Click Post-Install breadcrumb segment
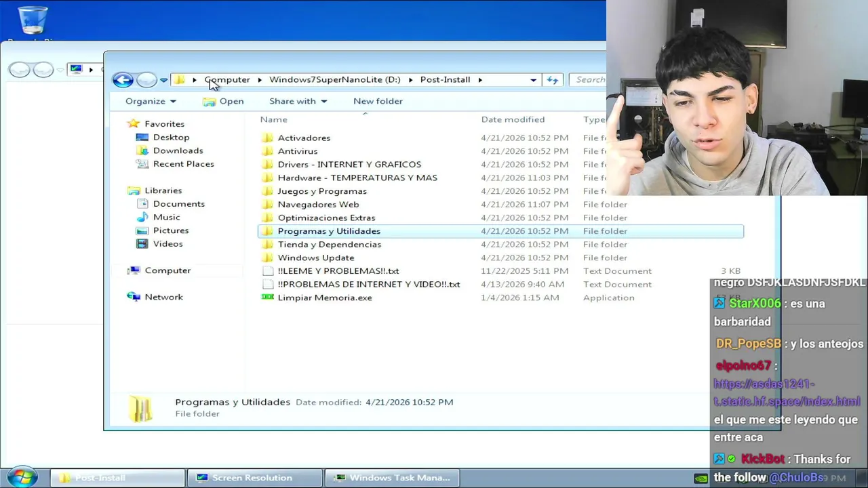The image size is (868, 488). pos(445,79)
